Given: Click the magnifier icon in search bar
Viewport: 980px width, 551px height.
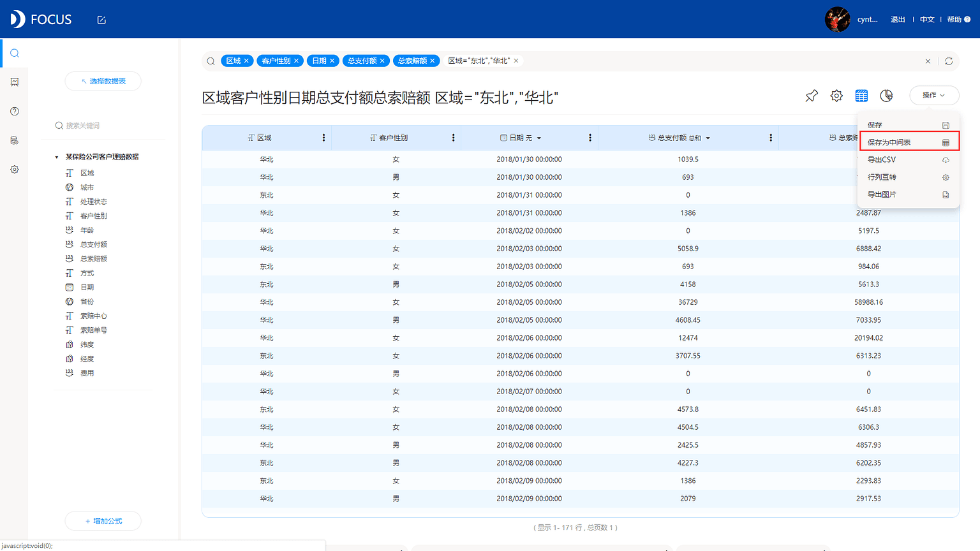Looking at the screenshot, I should [211, 61].
